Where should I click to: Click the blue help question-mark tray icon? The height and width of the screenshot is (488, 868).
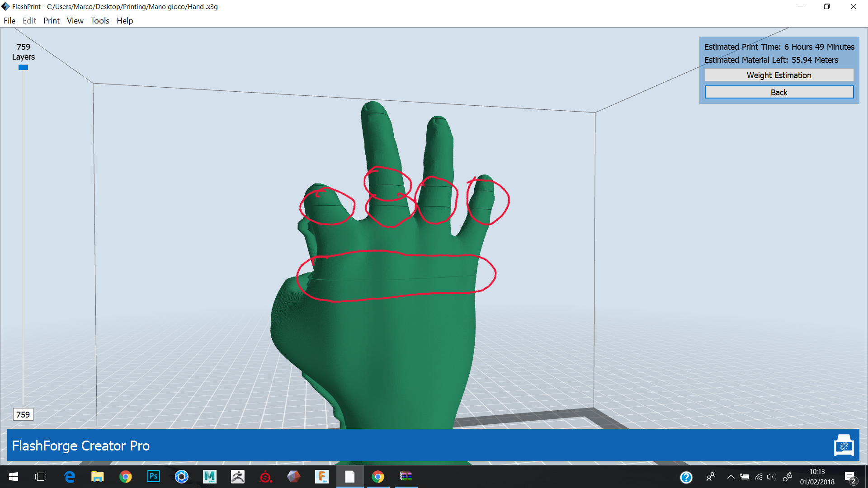click(x=686, y=477)
